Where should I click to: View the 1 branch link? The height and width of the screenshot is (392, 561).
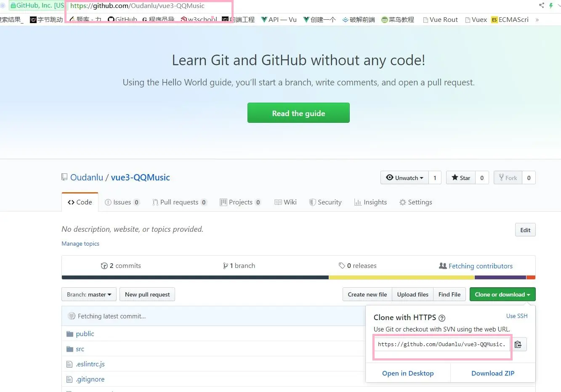tap(239, 266)
